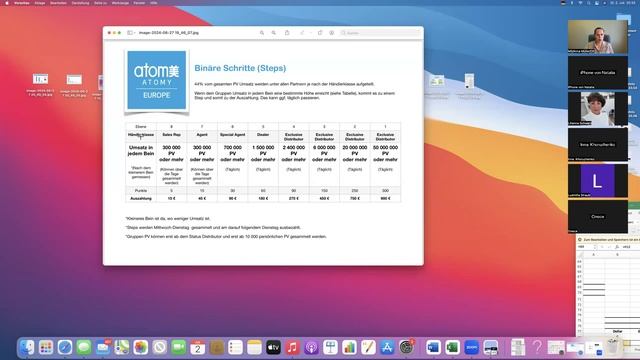Open Mail from the dock

102,347
